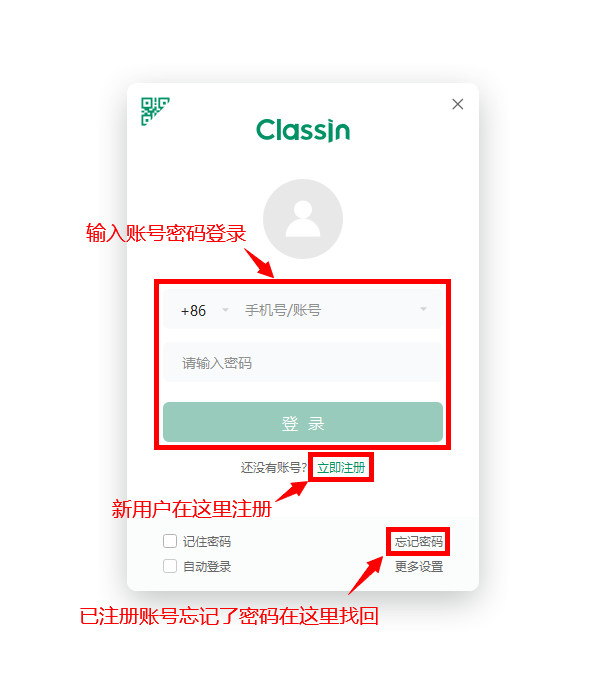This screenshot has height=683, width=596.
Task: Click the ClassIn logo
Action: coord(303,130)
